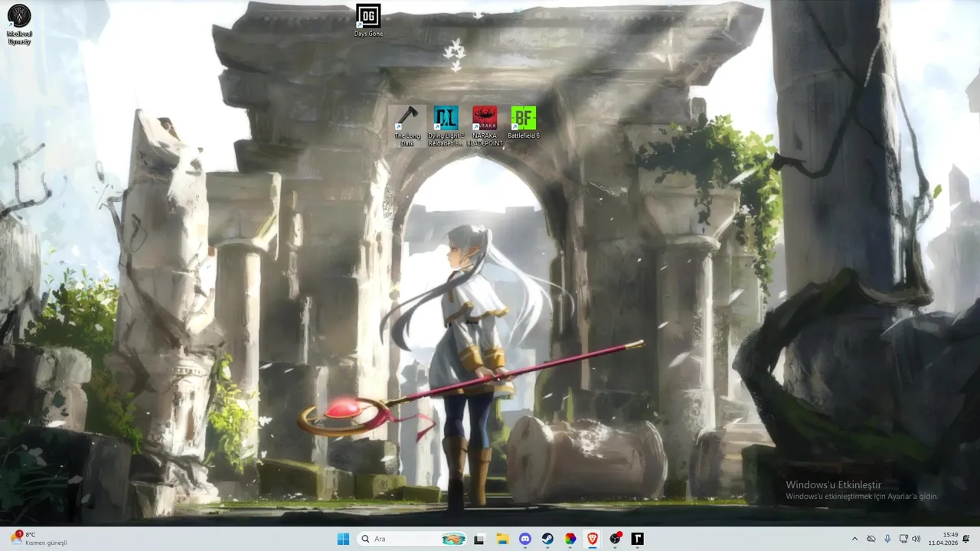The height and width of the screenshot is (551, 980).
Task: Select the Dying Light 2 Reloaded shortcut
Action: click(x=446, y=126)
